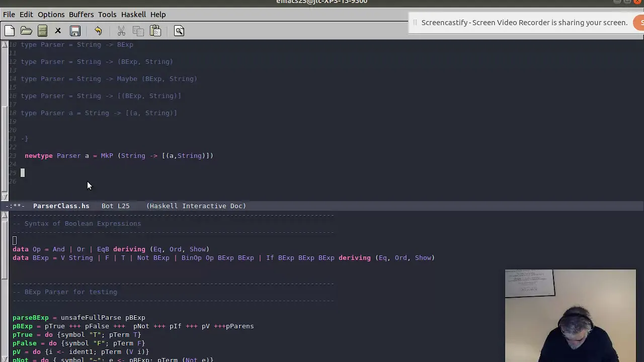Screen dimensions: 644x362
Task: Open the Haskell menu
Action: coord(133,15)
